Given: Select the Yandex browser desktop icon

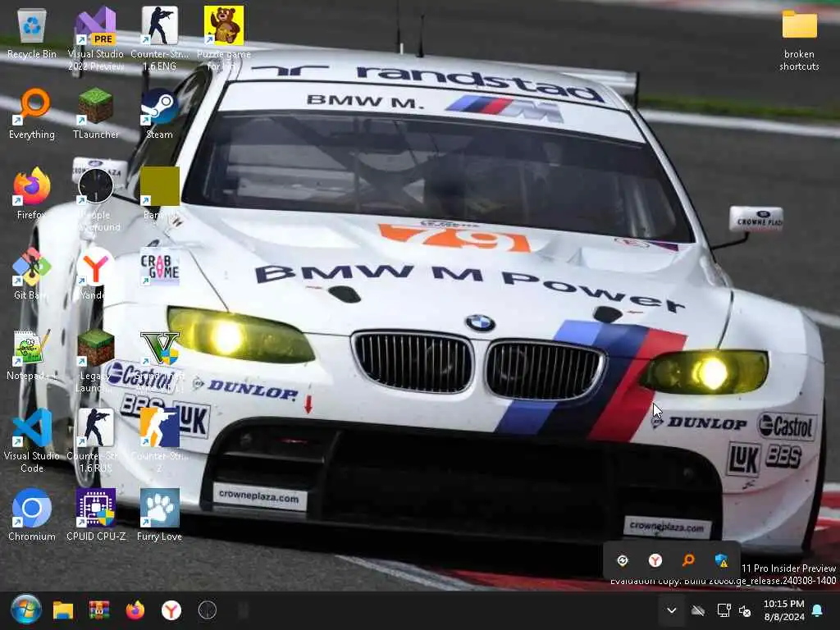Looking at the screenshot, I should click(95, 273).
